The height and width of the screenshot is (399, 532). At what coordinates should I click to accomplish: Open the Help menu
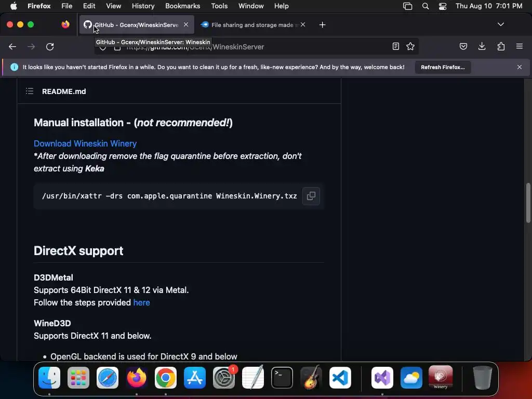pyautogui.click(x=281, y=6)
